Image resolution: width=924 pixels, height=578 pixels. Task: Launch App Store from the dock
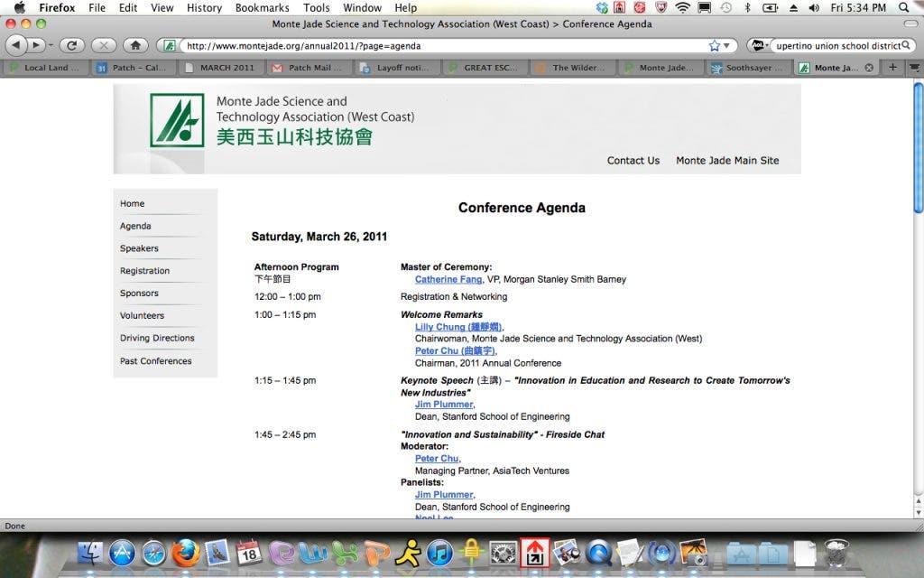coord(122,554)
